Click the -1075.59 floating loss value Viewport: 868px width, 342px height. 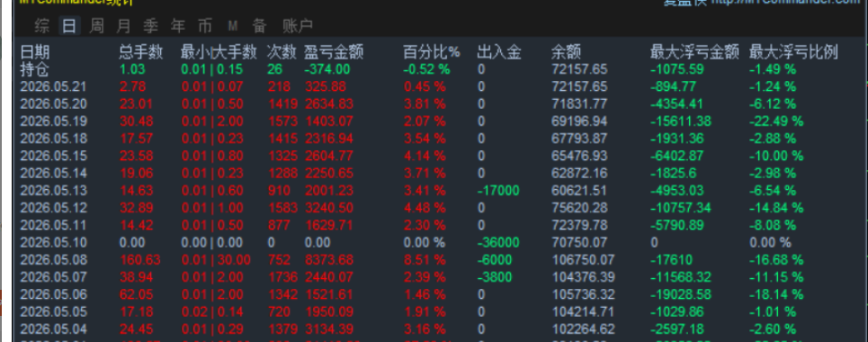676,69
